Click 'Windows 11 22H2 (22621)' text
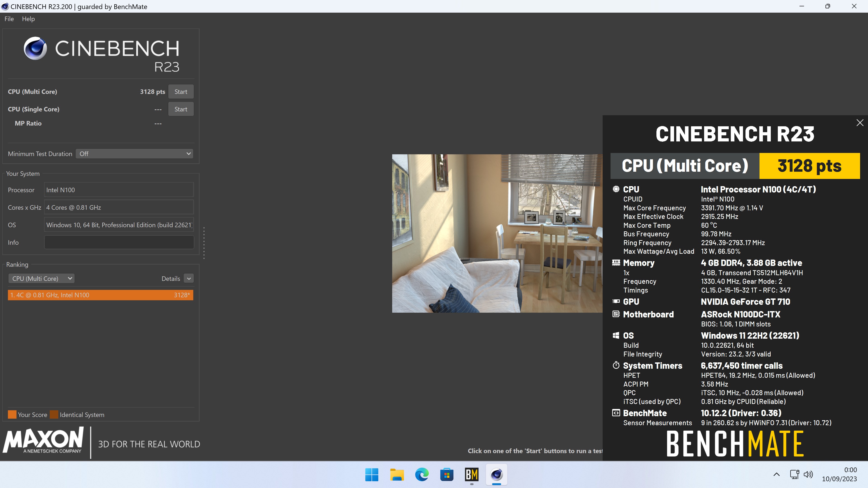868x488 pixels. coord(750,335)
